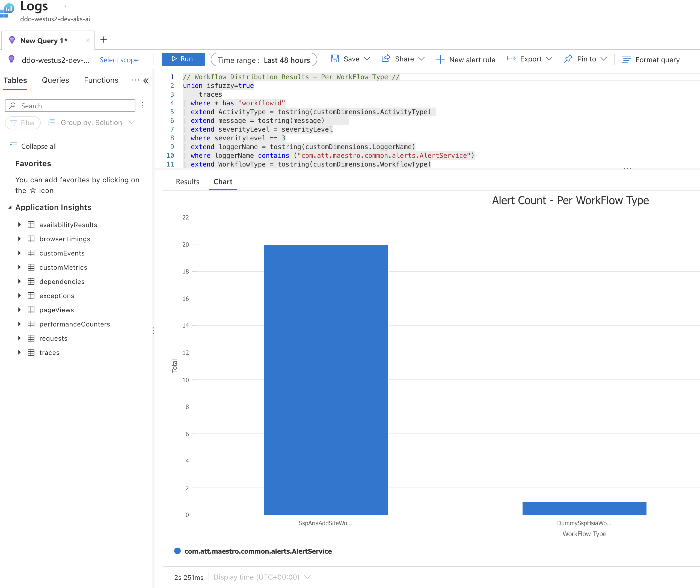Add a new query tab with plus
Image resolution: width=700 pixels, height=588 pixels.
click(x=104, y=40)
